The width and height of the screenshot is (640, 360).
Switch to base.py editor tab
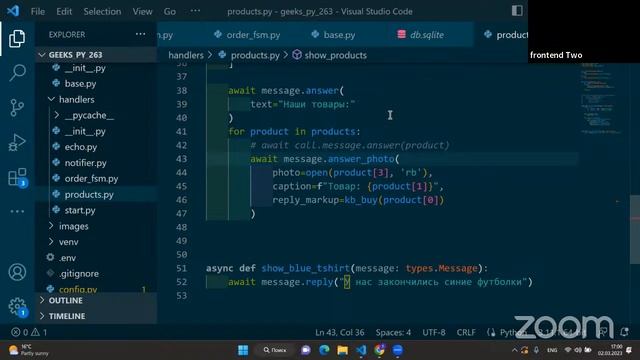point(333,35)
